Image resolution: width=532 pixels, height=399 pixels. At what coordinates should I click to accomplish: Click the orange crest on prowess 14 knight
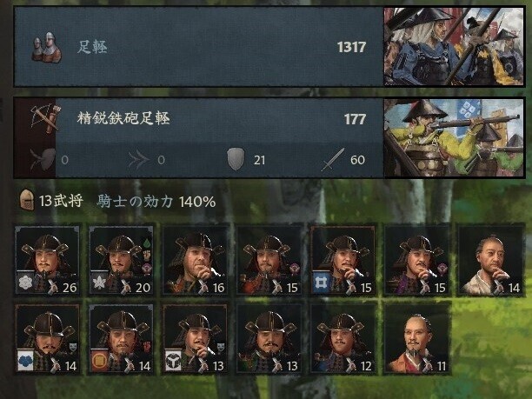99,361
